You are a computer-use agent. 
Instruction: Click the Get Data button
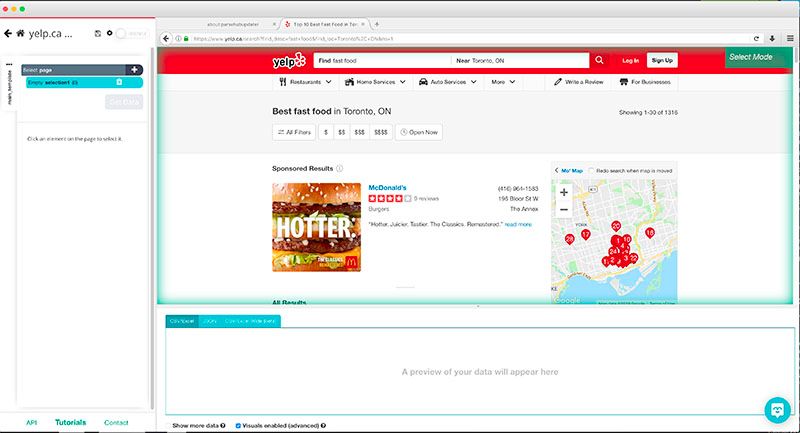[124, 102]
